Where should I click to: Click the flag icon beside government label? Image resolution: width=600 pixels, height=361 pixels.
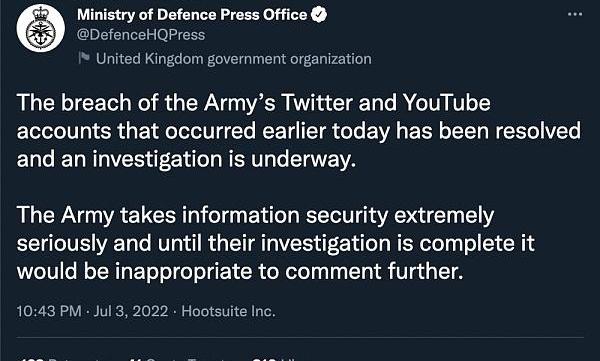coord(84,58)
